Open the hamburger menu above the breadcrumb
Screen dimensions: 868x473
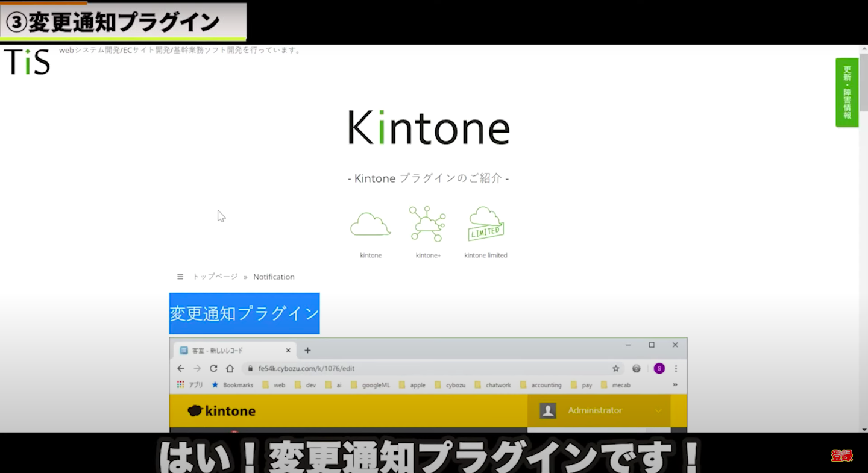click(x=180, y=276)
